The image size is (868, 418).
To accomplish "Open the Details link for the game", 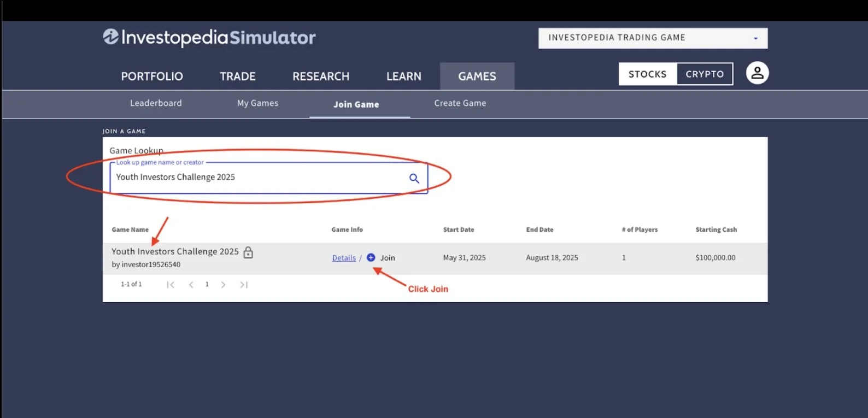I will point(344,258).
